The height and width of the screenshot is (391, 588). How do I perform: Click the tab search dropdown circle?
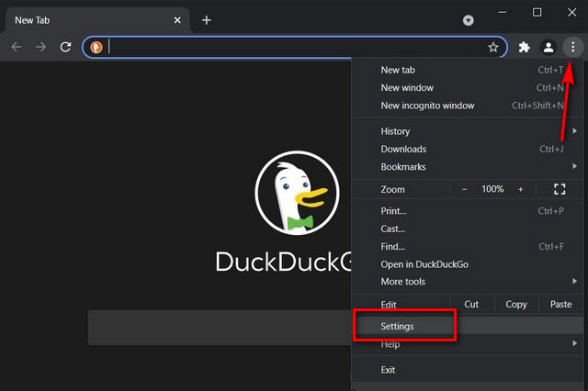click(x=468, y=20)
